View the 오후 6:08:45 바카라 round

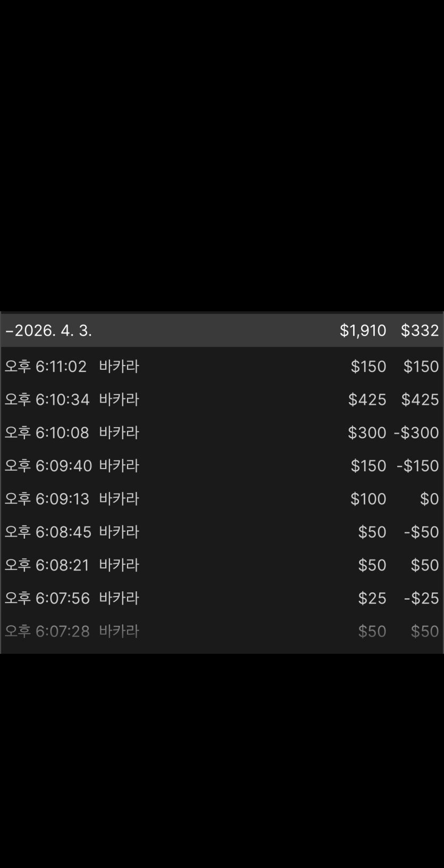(72, 532)
